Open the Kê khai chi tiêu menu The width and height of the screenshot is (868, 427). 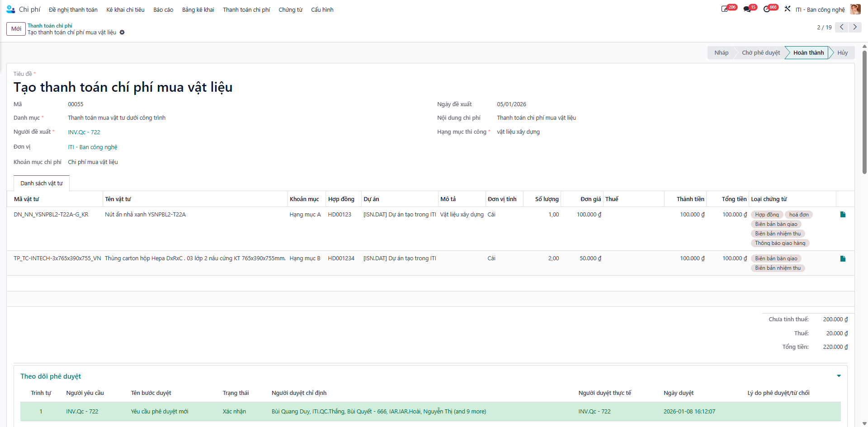(x=126, y=9)
